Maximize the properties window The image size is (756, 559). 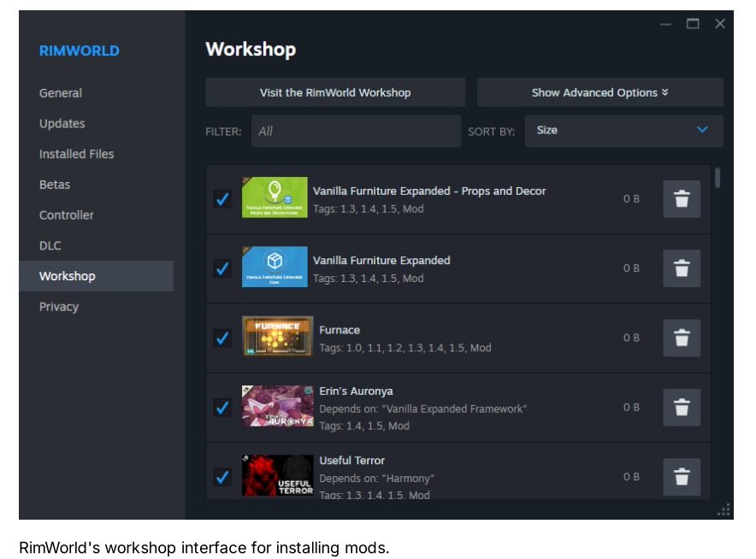pos(693,23)
